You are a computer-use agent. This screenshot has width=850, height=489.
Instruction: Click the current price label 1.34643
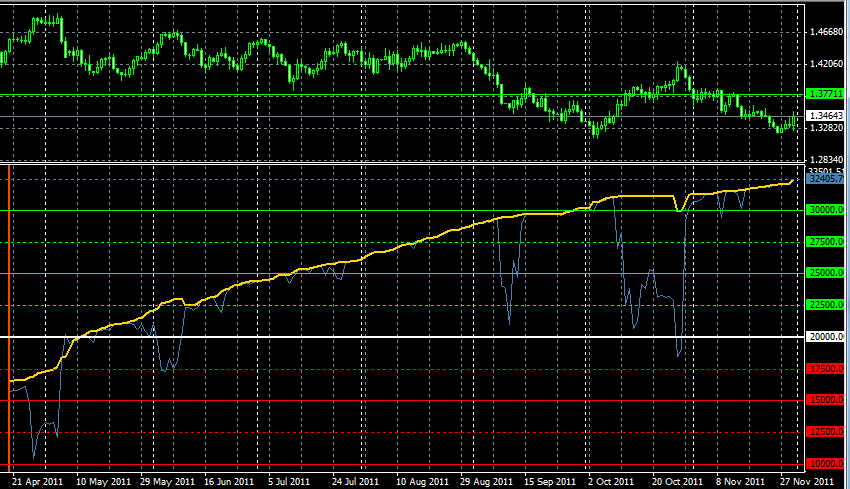[x=824, y=116]
